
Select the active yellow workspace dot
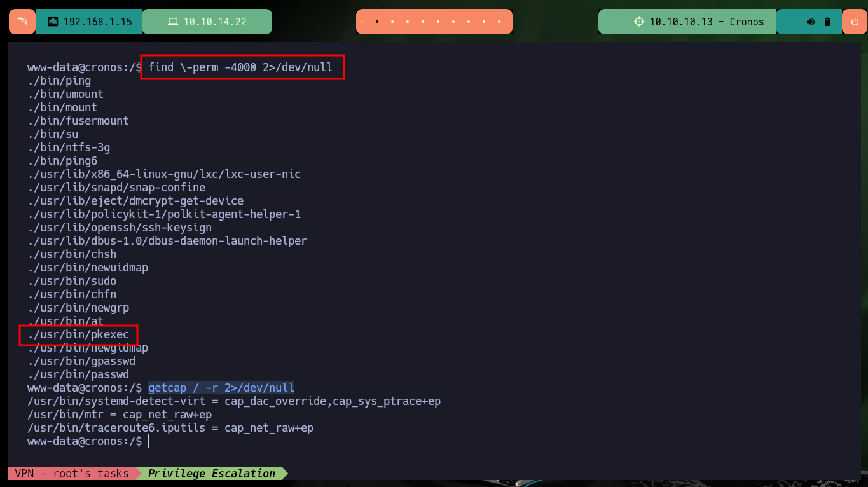362,22
